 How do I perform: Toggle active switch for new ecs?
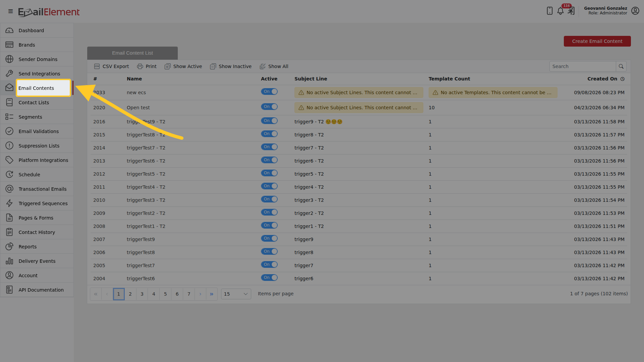coord(269,92)
